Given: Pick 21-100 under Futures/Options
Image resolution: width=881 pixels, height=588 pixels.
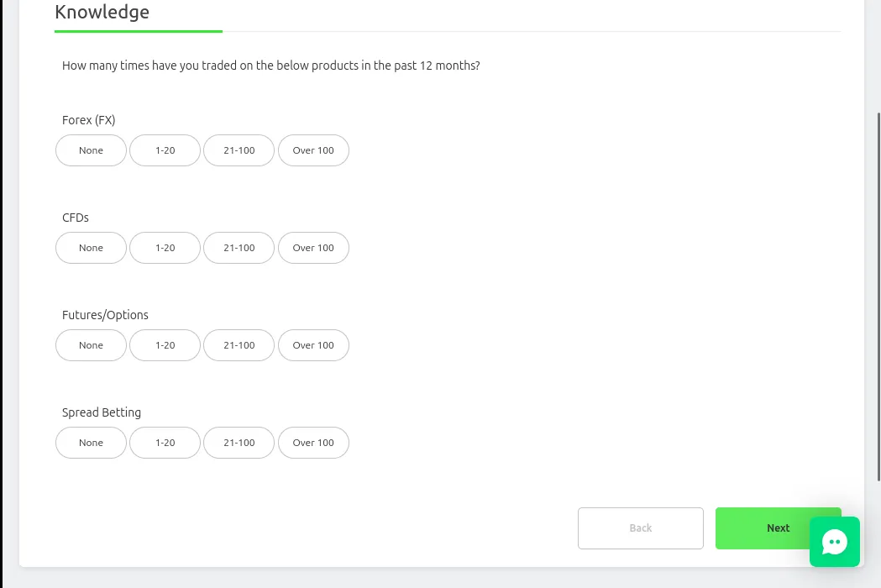Looking at the screenshot, I should pos(239,345).
